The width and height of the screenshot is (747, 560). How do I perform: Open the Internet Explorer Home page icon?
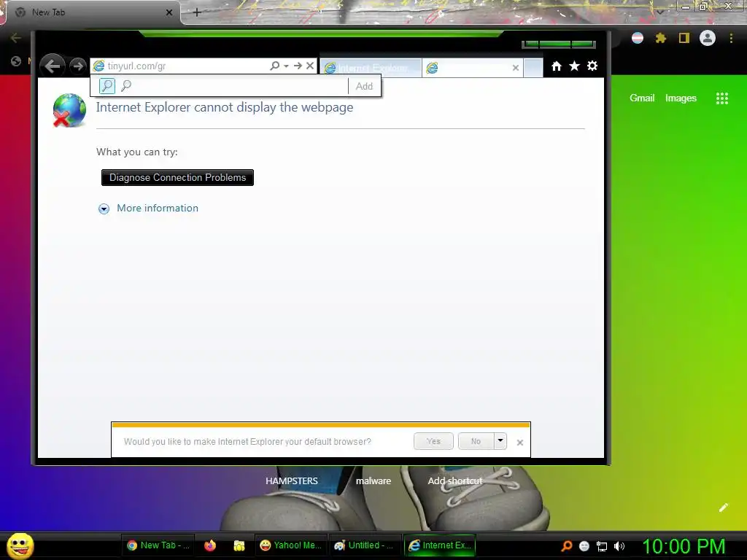click(x=557, y=66)
